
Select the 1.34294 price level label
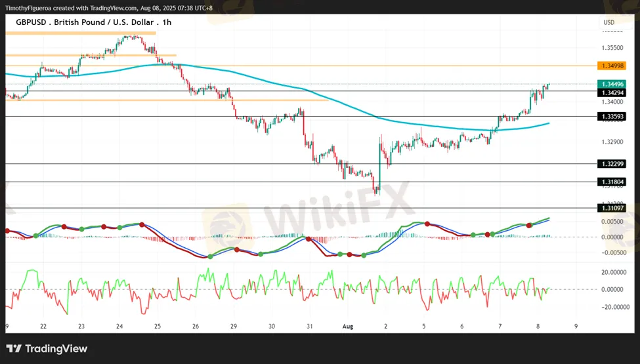(611, 93)
